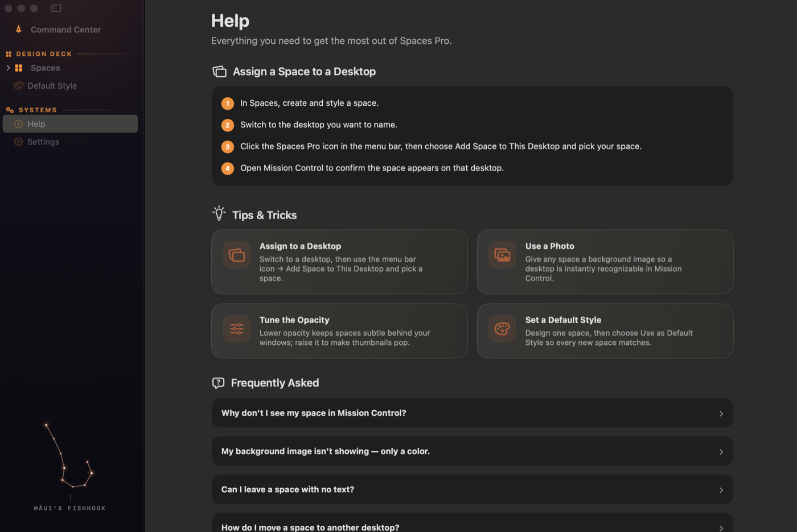Click the Set a Default Style palette icon
797x532 pixels.
click(x=502, y=328)
